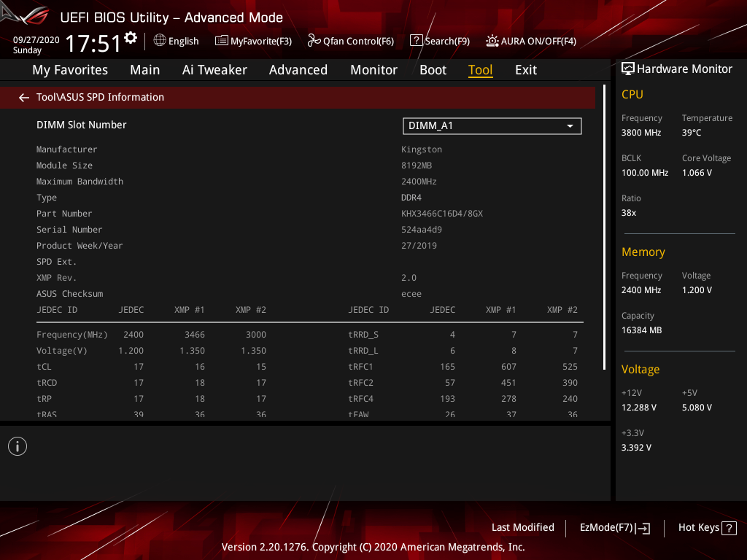Viewport: 747px width, 560px height.
Task: Open the Boot tab
Action: [433, 70]
